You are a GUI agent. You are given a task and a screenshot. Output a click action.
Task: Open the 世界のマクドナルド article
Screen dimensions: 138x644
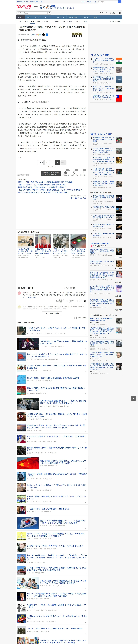[x=57, y=617]
